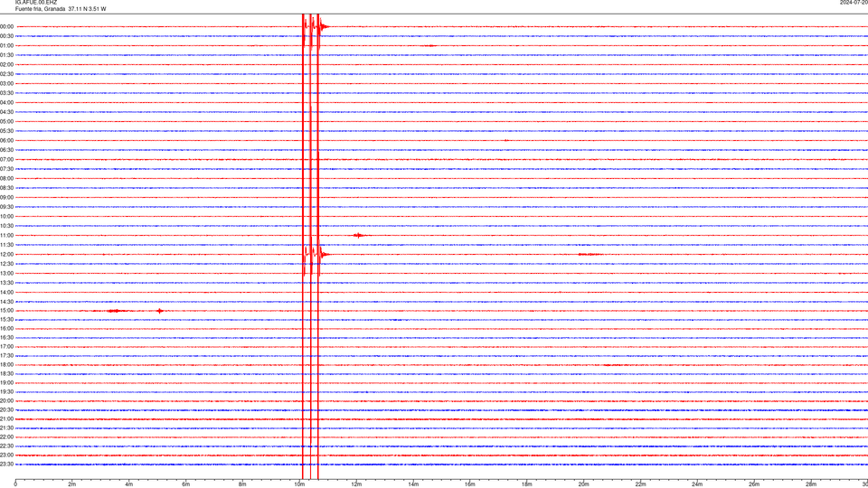Select the 11:00 time label
This screenshot has height=488, width=868.
(6, 235)
